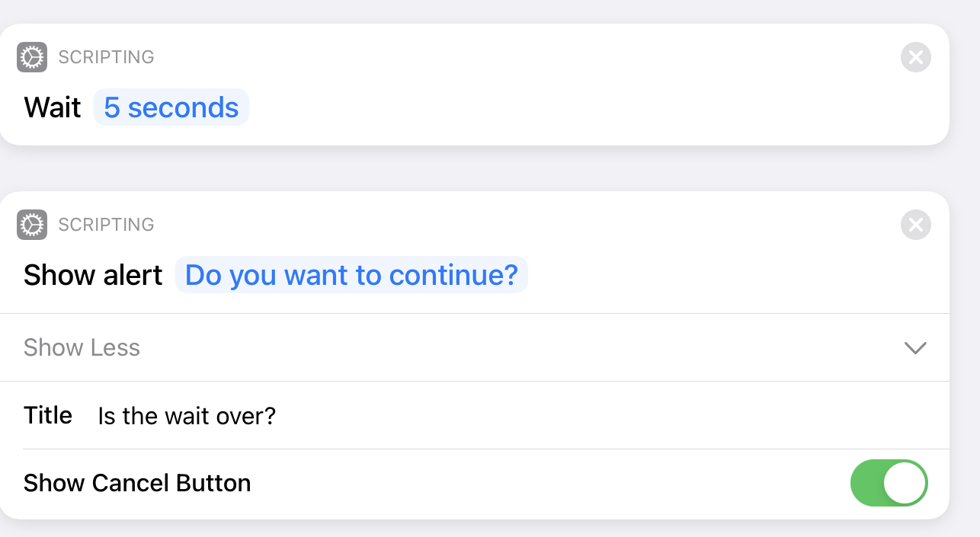Viewport: 980px width, 537px height.
Task: Edit the "Do you want to continue?" message
Action: coord(351,275)
